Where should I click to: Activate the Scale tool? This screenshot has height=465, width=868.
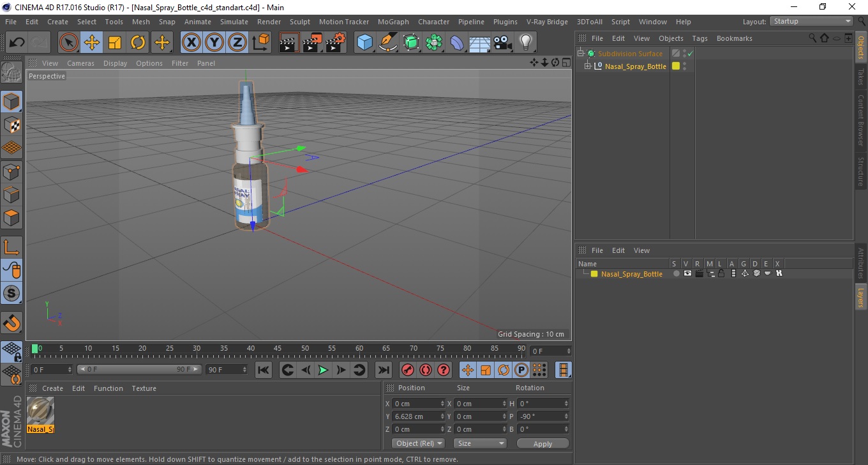coord(115,43)
